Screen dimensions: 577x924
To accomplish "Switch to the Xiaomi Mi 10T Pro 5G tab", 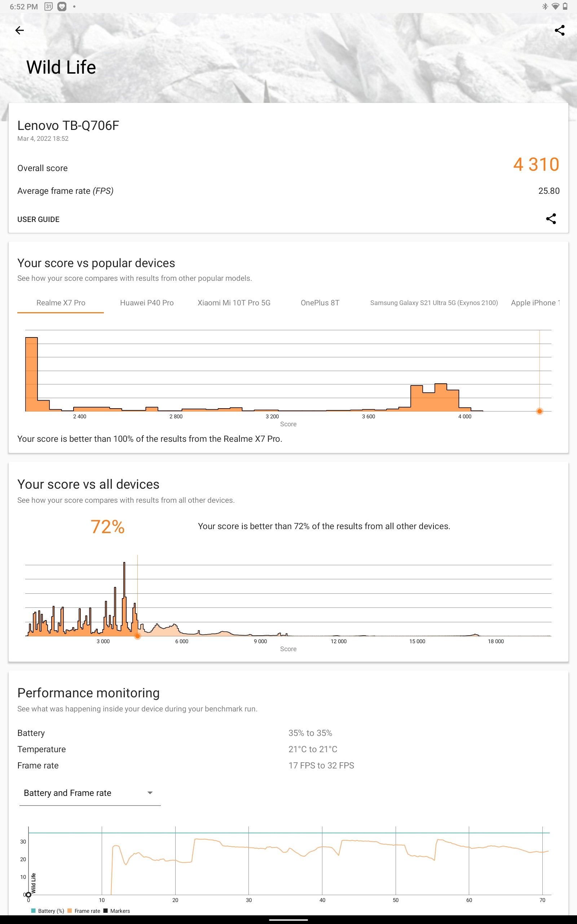I will pyautogui.click(x=234, y=303).
